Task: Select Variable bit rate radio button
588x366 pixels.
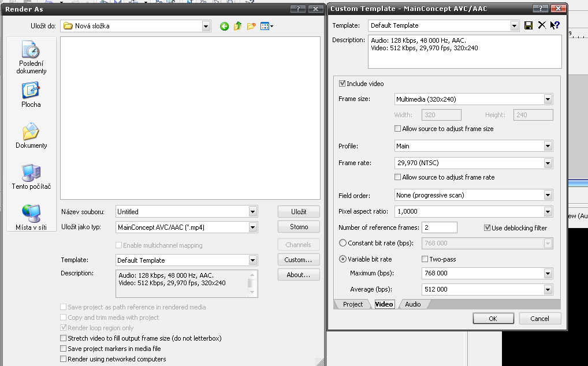Action: [x=343, y=259]
